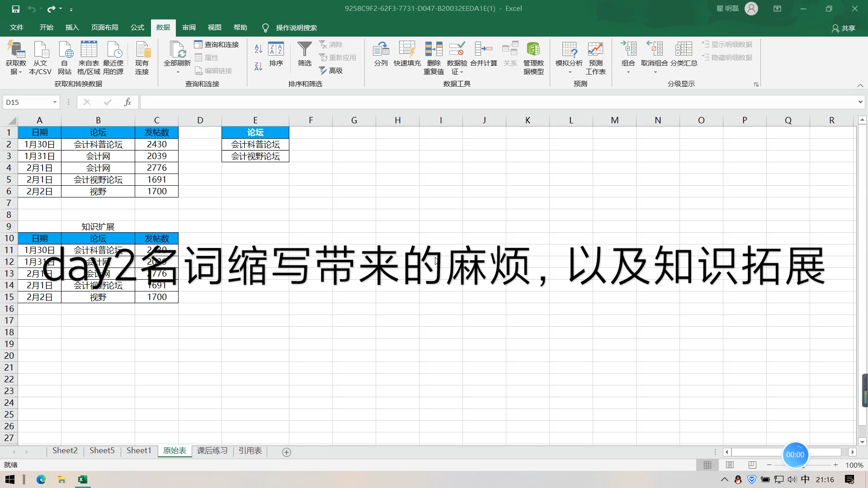Click the Redo arrow icon
The height and width of the screenshot is (488, 868).
click(x=51, y=9)
